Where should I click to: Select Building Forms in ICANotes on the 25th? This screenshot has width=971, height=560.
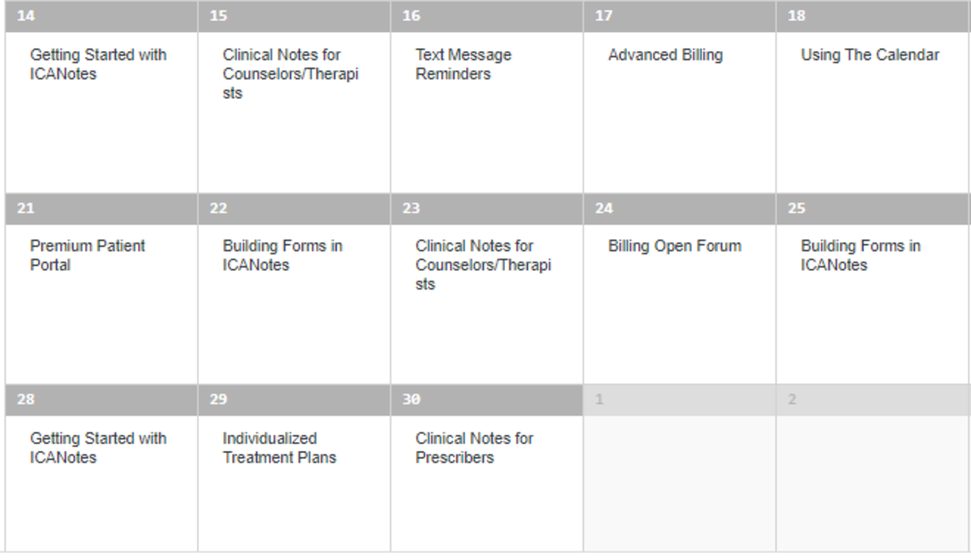click(x=861, y=255)
